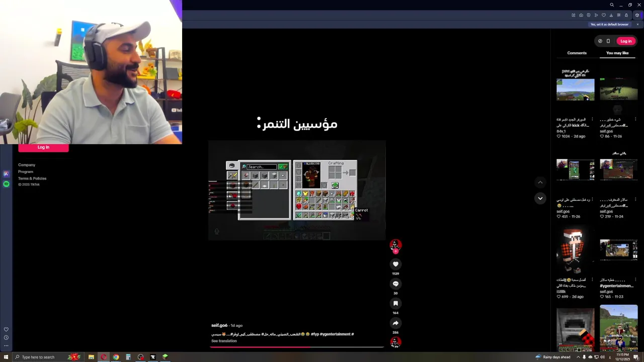644x362 pixels.
Task: Click Yes, set it as default browser
Action: pyautogui.click(x=609, y=24)
